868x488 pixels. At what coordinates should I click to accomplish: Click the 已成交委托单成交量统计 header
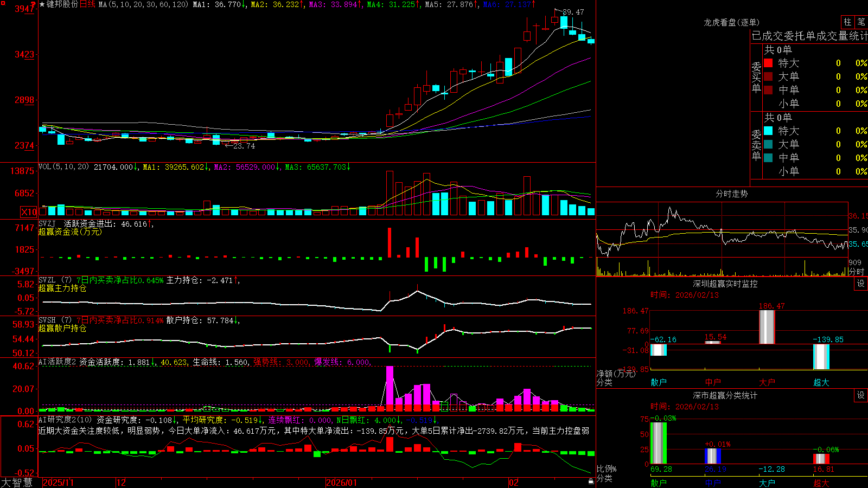[809, 36]
